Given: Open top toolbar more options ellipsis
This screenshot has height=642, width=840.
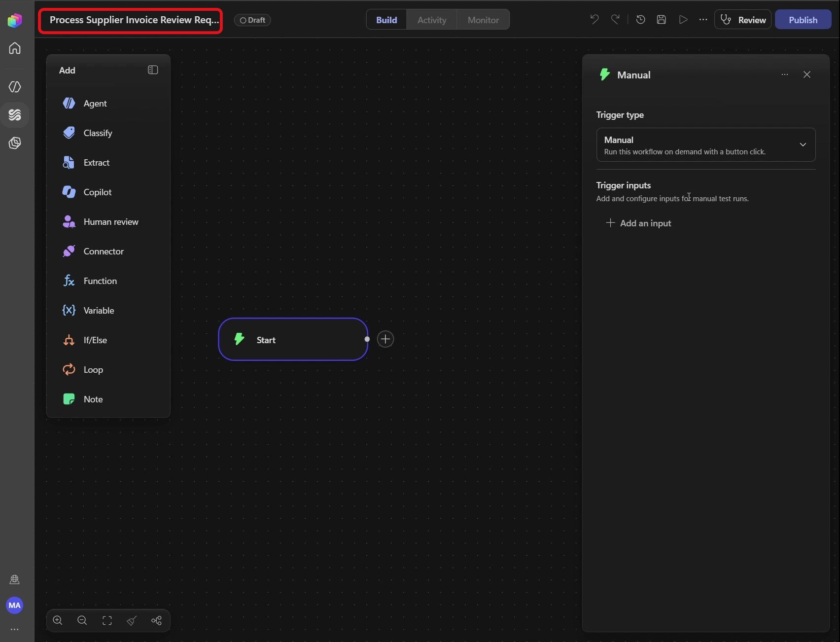Looking at the screenshot, I should [703, 20].
